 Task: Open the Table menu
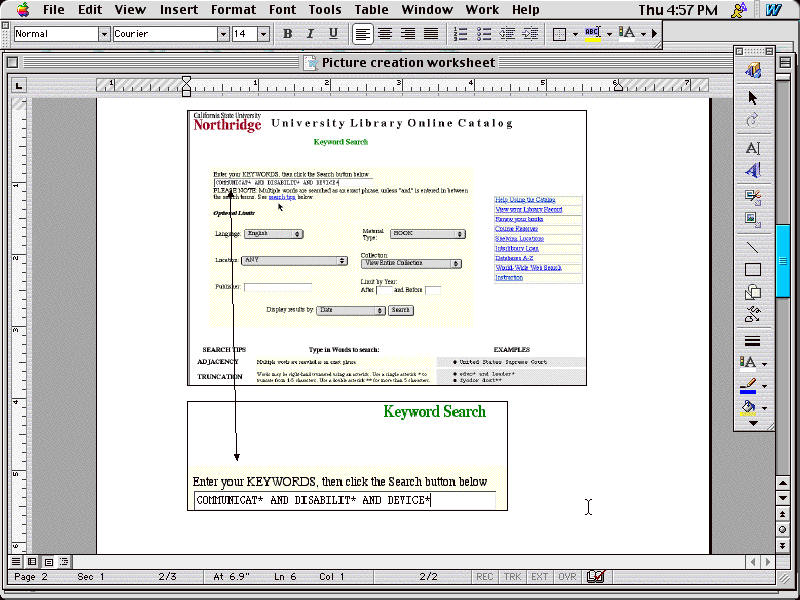(x=371, y=10)
